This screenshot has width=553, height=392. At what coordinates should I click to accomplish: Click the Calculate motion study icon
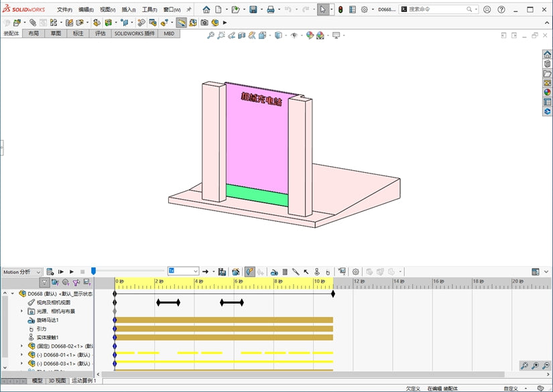coord(50,272)
